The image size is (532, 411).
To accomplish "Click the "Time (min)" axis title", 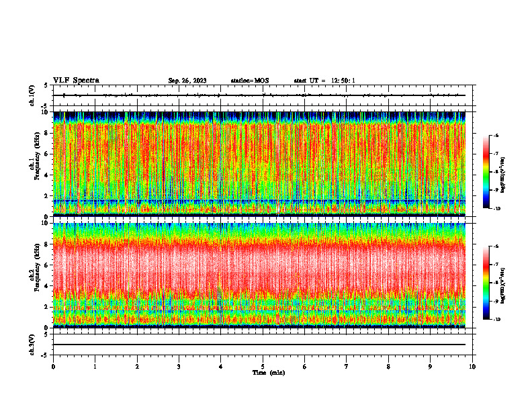I will (x=269, y=373).
